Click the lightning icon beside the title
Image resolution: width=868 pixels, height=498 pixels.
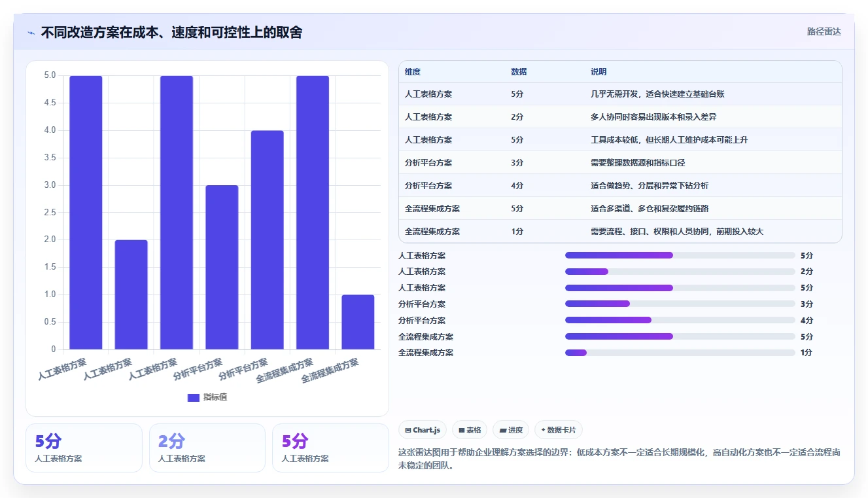coord(31,33)
